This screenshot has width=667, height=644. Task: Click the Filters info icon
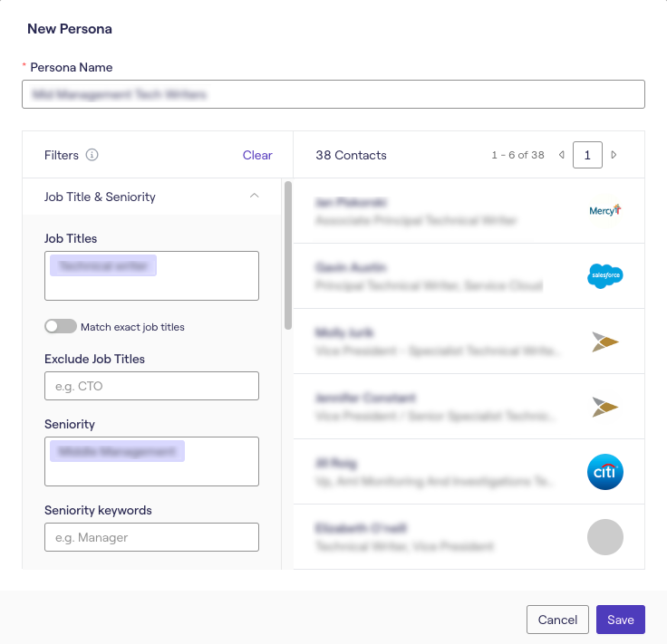[x=92, y=155]
